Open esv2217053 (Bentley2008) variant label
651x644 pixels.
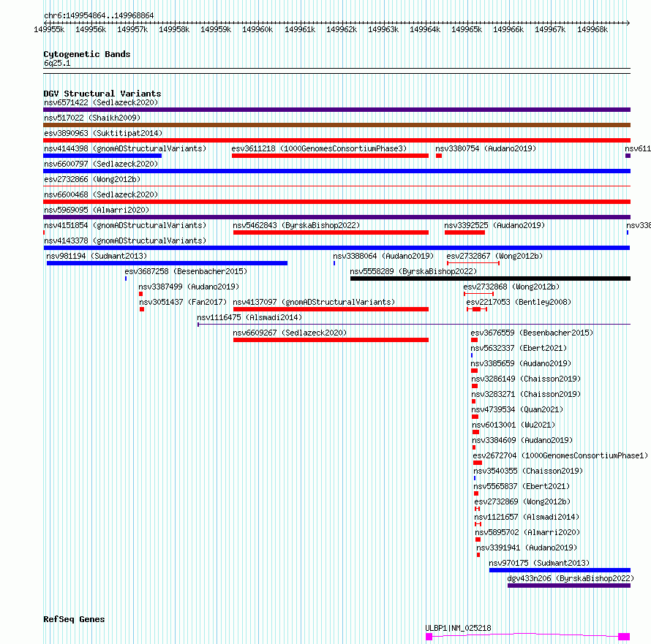pos(519,302)
